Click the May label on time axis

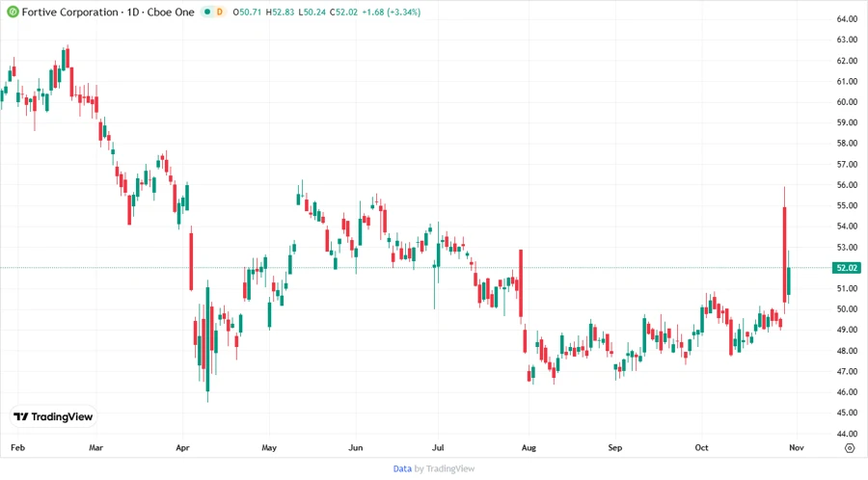click(x=269, y=448)
